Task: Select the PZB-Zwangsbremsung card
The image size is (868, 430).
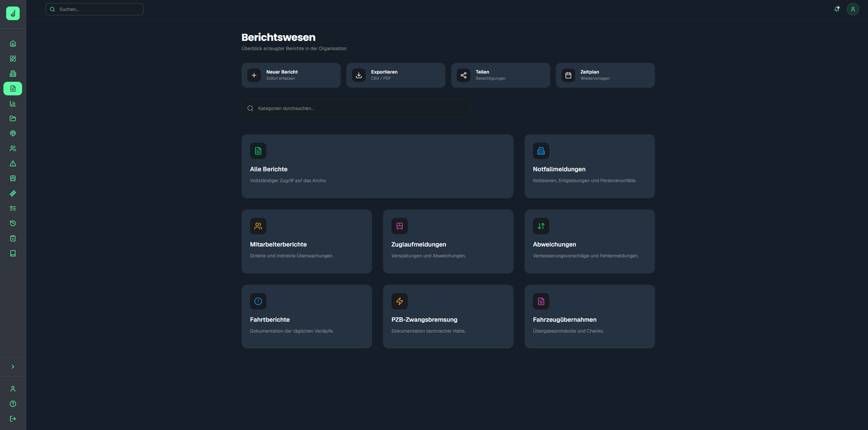Action: [448, 317]
